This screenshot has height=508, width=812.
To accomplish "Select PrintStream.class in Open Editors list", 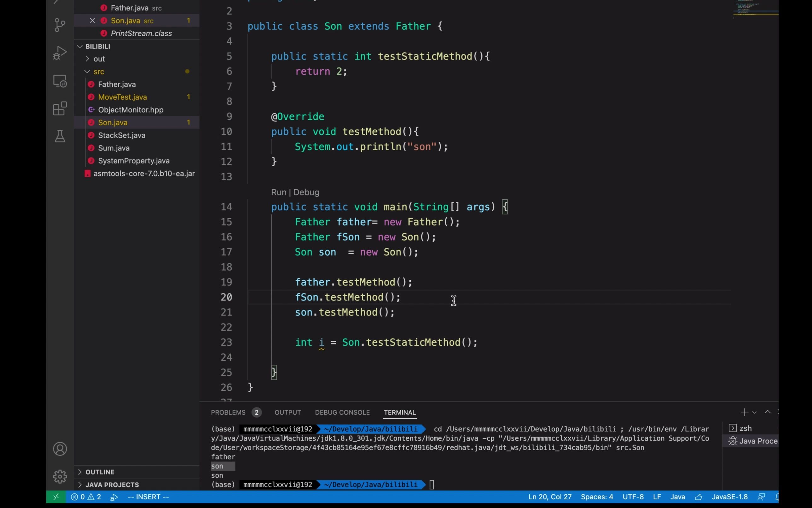I will click(x=136, y=33).
